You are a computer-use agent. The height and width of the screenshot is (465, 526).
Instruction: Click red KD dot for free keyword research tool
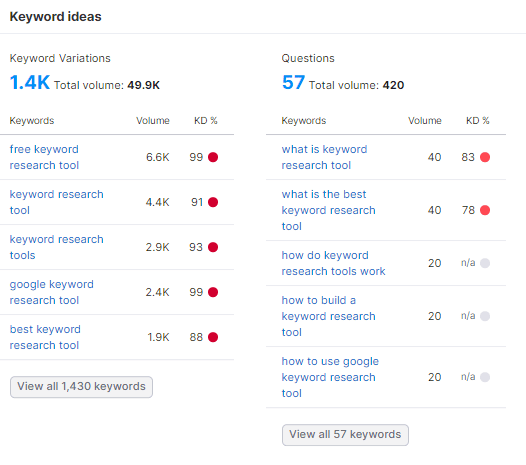[x=213, y=157]
